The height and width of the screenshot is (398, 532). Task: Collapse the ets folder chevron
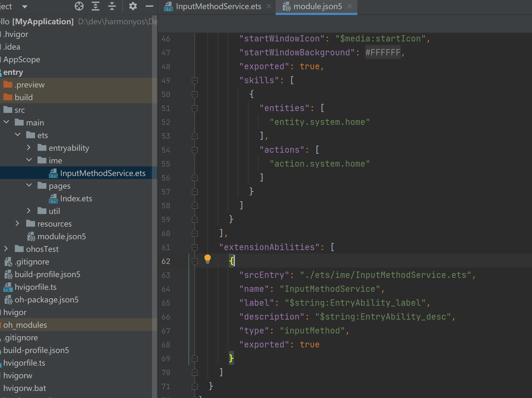click(18, 135)
